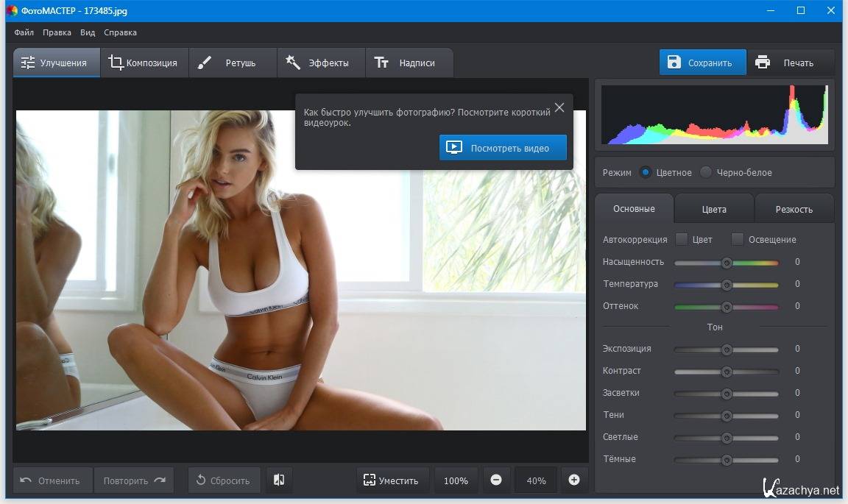The image size is (848, 504).
Task: Click the zoom out minus icon
Action: pos(496,480)
